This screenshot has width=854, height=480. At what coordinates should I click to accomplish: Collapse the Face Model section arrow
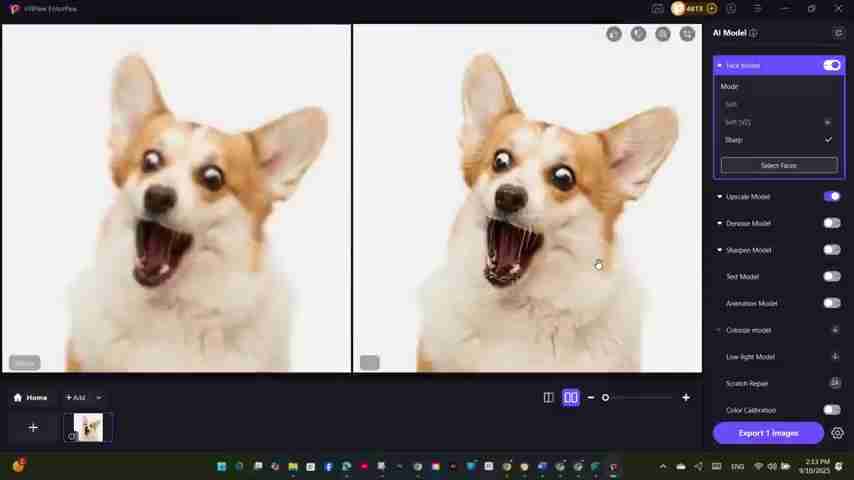pos(719,65)
